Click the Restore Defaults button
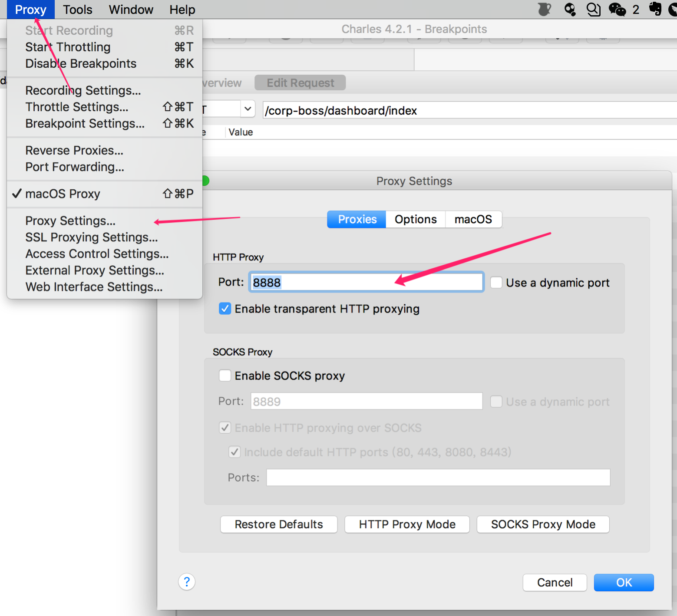Viewport: 677px width, 616px height. coord(279,524)
